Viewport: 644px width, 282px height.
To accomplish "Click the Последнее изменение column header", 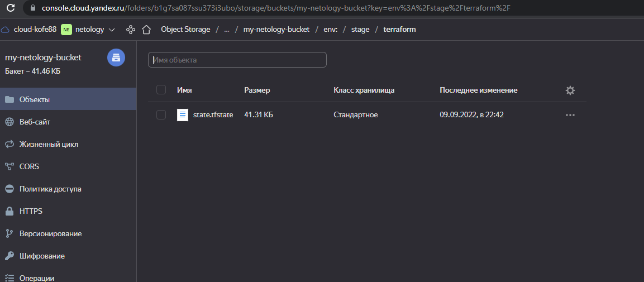I will [x=479, y=90].
